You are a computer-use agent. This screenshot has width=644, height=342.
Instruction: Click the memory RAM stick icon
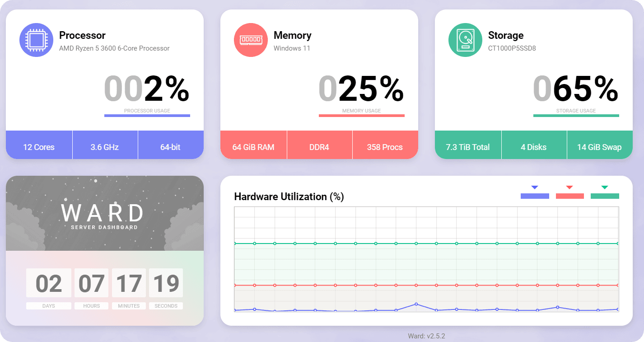[x=251, y=40]
